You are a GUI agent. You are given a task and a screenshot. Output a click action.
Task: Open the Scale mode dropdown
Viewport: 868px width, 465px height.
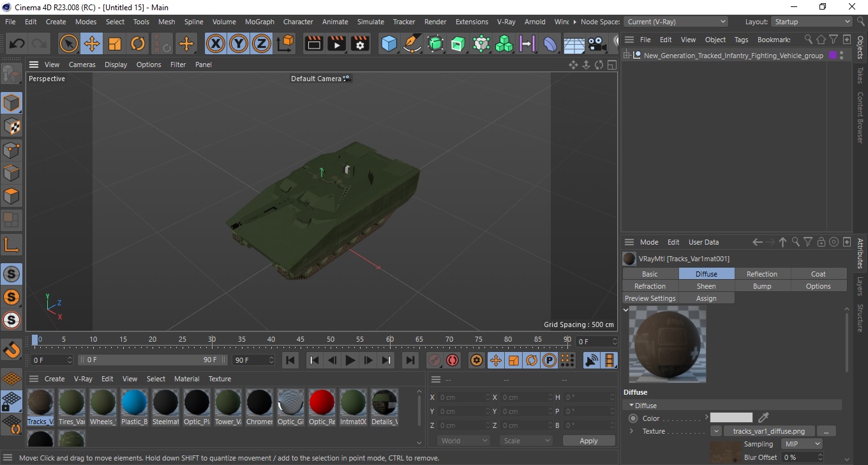(526, 441)
